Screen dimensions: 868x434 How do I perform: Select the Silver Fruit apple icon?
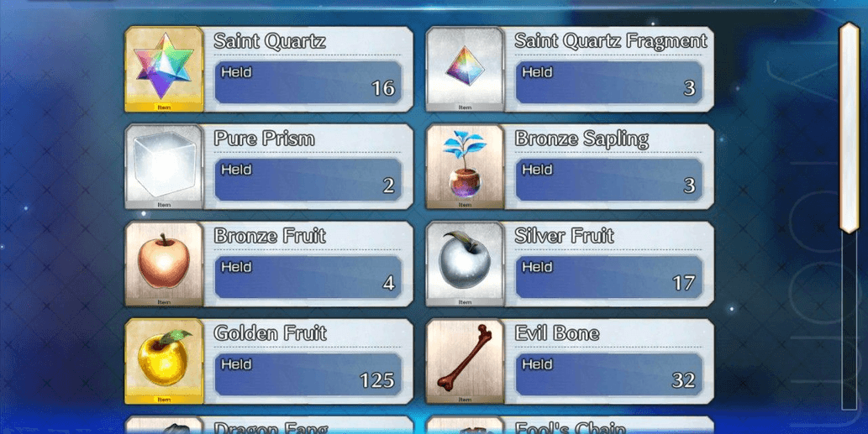pos(465,264)
